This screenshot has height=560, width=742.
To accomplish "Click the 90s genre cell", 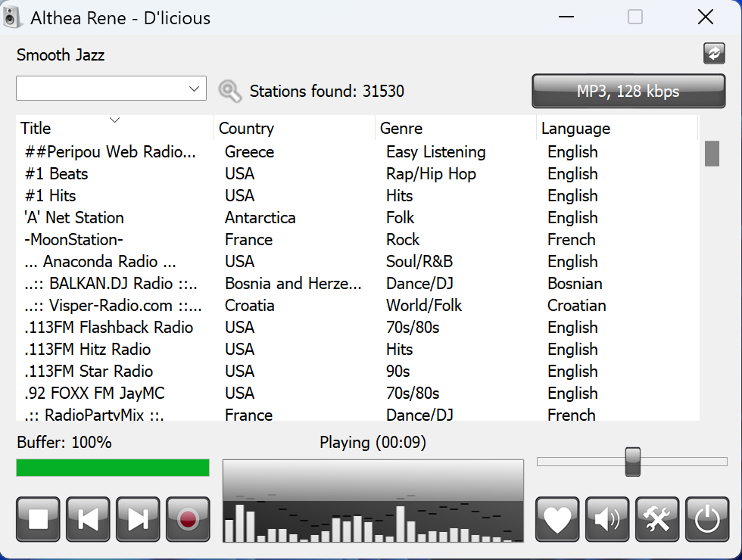I will point(398,372).
